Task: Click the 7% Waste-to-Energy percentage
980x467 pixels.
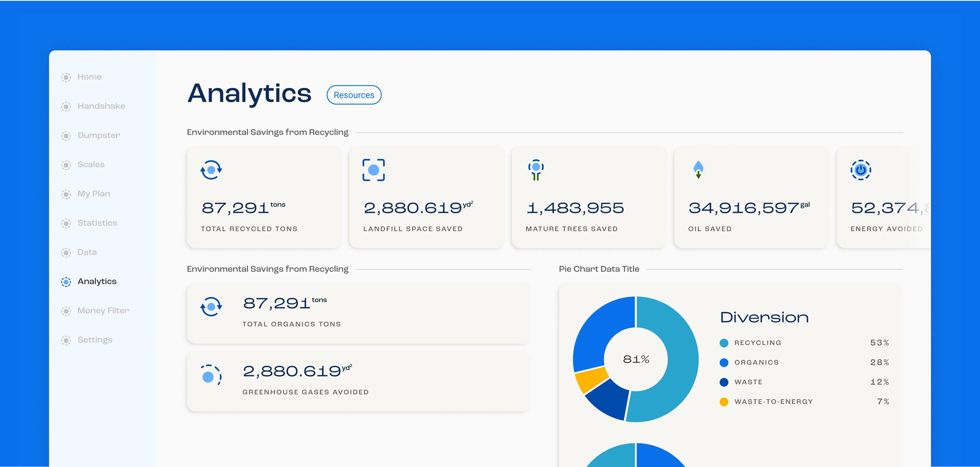Action: pyautogui.click(x=883, y=402)
